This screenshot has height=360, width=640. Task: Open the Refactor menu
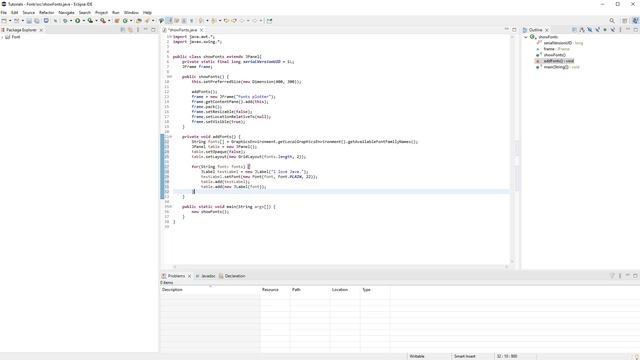tap(47, 13)
